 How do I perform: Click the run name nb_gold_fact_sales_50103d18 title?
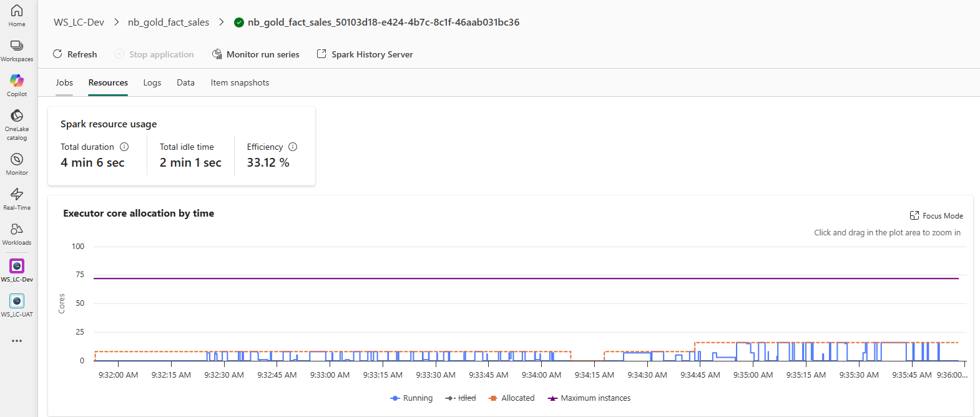[x=383, y=22]
